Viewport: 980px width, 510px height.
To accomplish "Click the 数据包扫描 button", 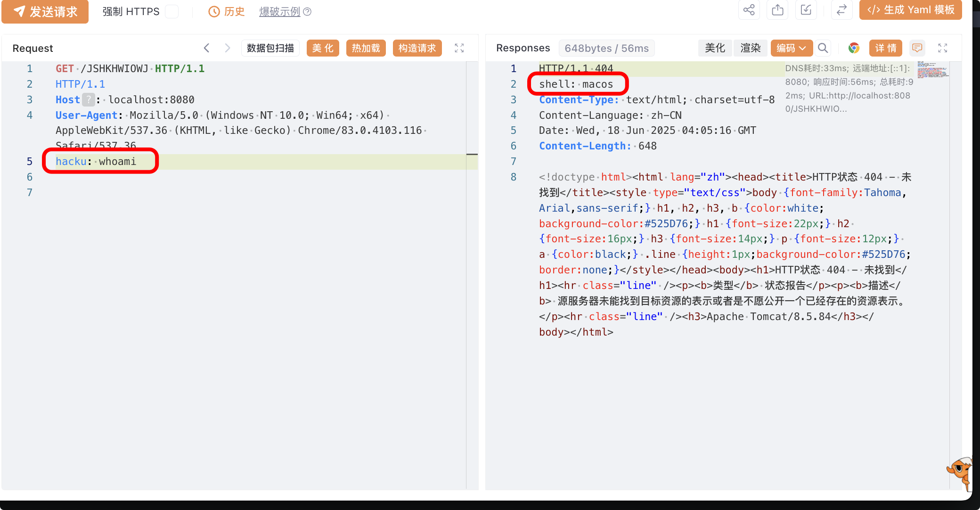I will click(x=270, y=48).
